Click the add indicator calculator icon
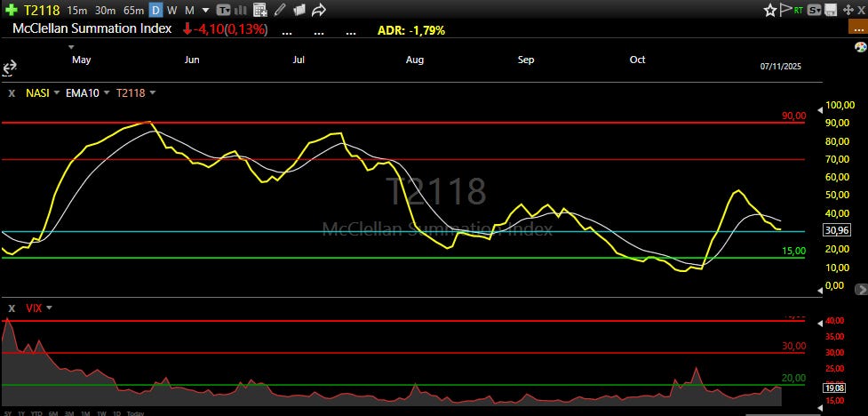This screenshot has width=868, height=416. 259,10
